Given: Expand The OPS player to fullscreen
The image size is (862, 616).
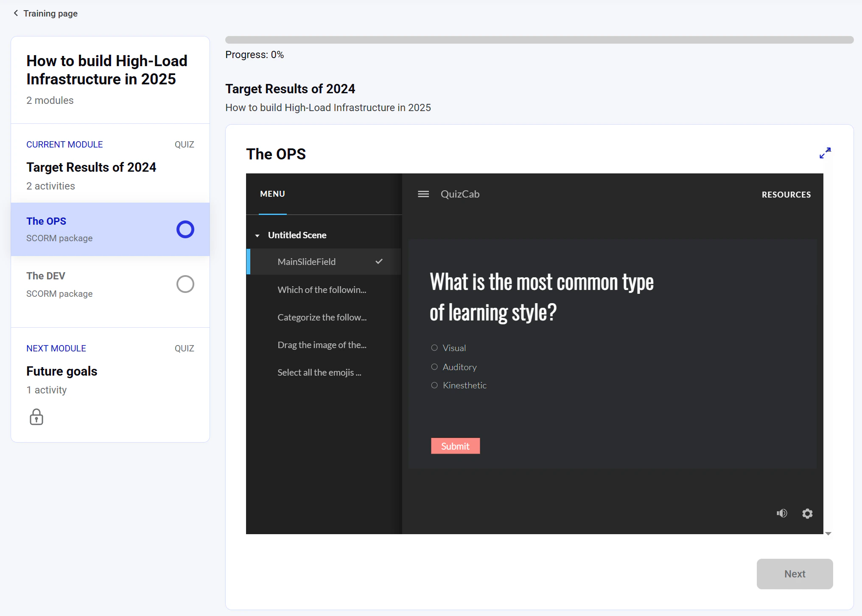Looking at the screenshot, I should (825, 153).
